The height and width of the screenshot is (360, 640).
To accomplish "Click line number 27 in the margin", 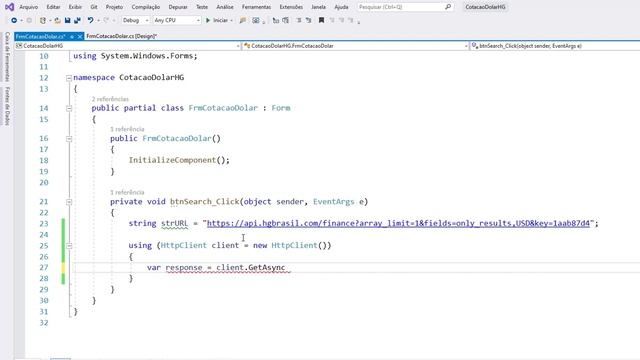I will point(44,267).
